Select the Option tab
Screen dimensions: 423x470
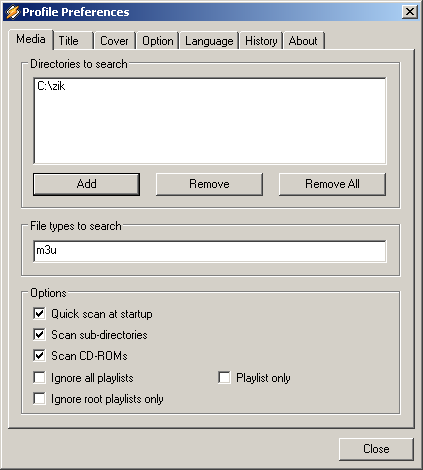click(x=158, y=41)
